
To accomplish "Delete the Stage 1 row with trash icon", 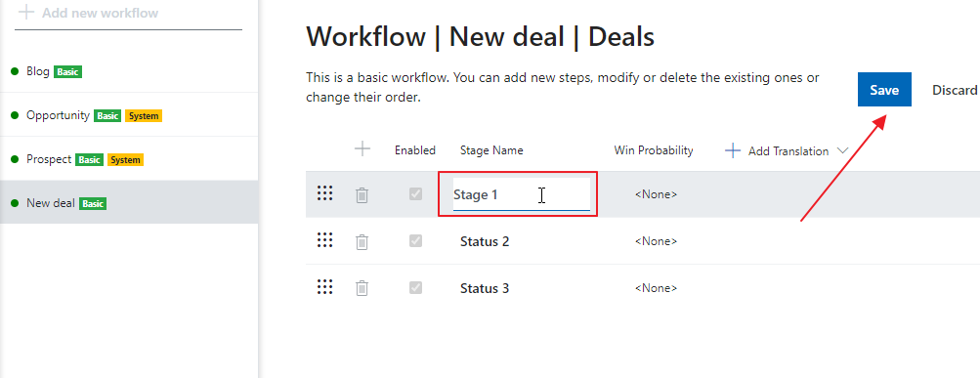I will pyautogui.click(x=362, y=195).
